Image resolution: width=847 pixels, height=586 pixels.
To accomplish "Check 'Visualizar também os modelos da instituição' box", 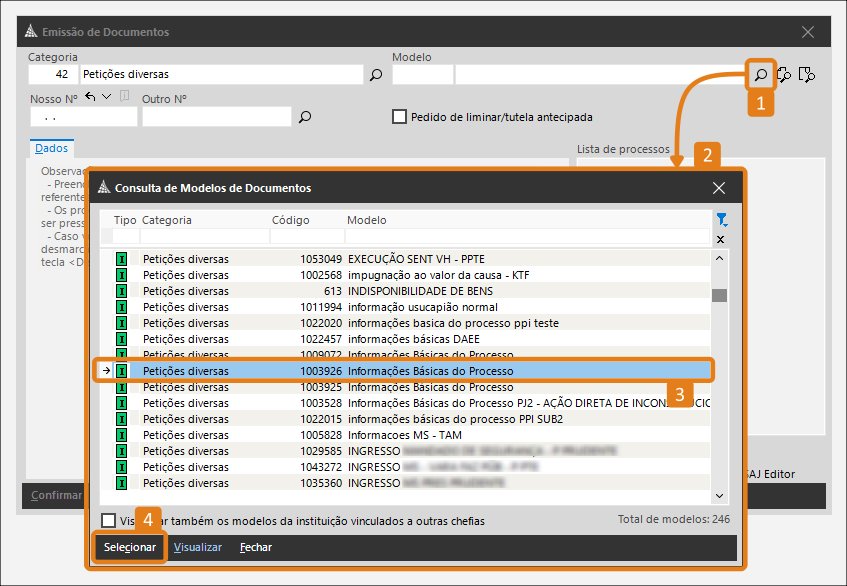I will pos(109,520).
